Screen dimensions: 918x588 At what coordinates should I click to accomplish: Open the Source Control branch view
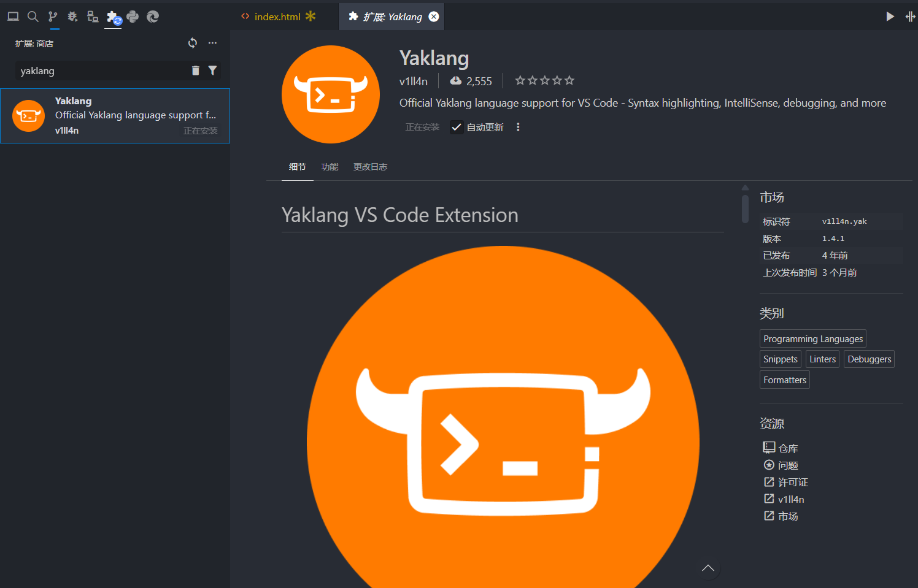(53, 17)
